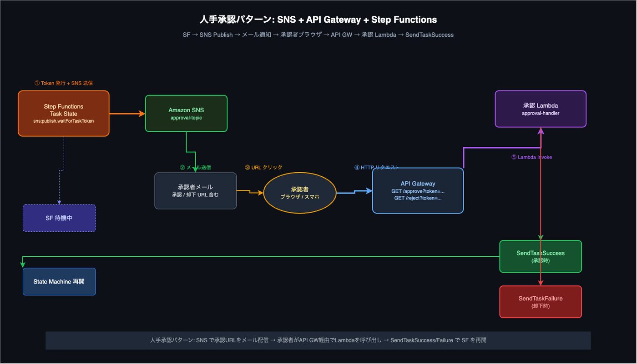Click label ① Token 発行 + SNS 送信
The height and width of the screenshot is (364, 637).
tap(64, 83)
